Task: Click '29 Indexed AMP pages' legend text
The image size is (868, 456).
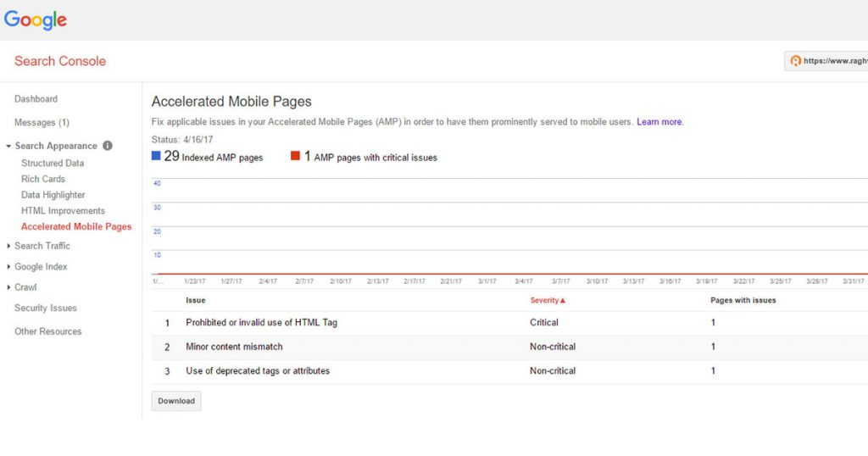Action: [x=214, y=157]
